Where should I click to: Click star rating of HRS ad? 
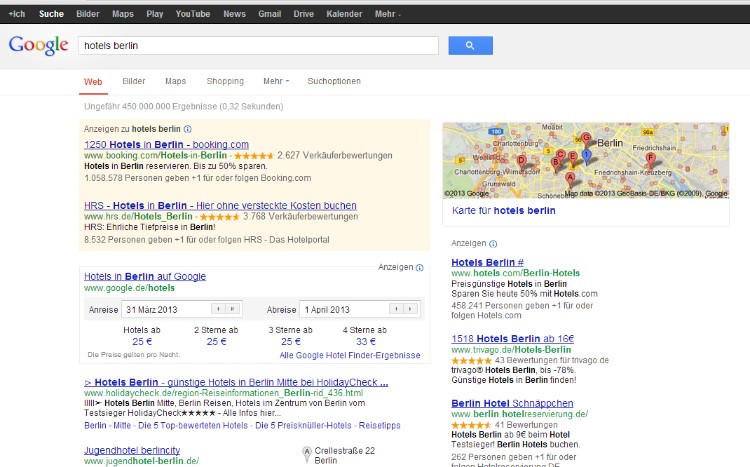[220, 217]
